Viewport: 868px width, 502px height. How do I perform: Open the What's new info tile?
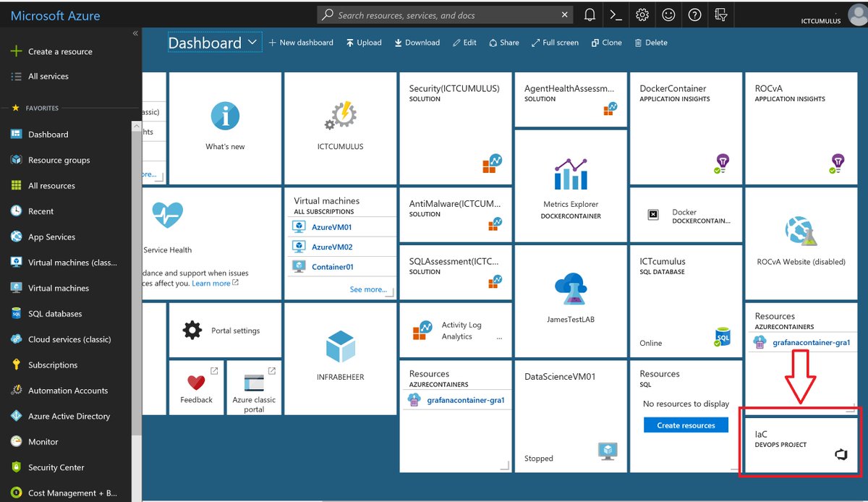click(225, 128)
